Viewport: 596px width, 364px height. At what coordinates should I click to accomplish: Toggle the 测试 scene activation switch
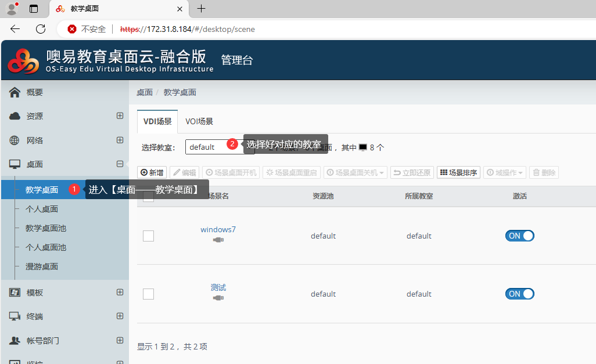pyautogui.click(x=519, y=294)
